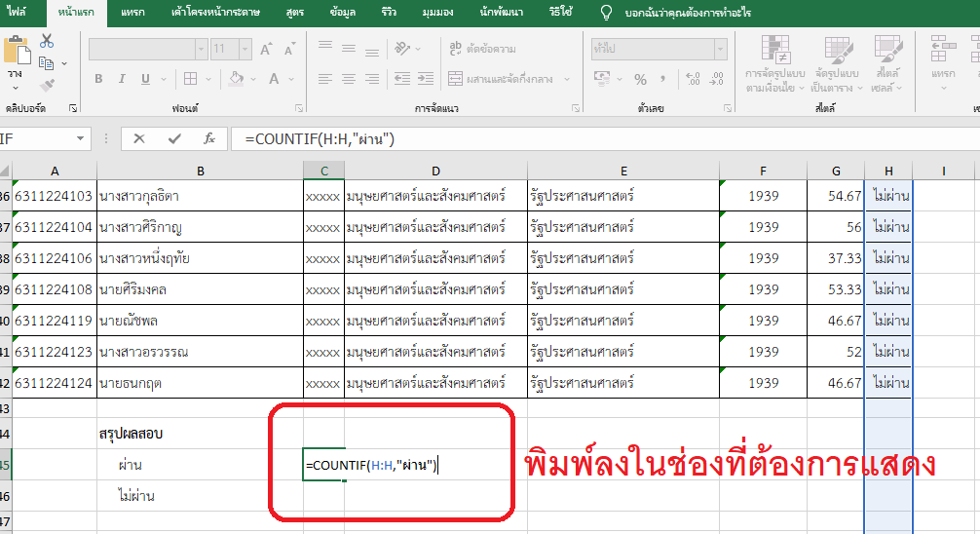Screen dimensions: 980x534
Task: Switch to the View tab (มุมมอง)
Action: 437,13
